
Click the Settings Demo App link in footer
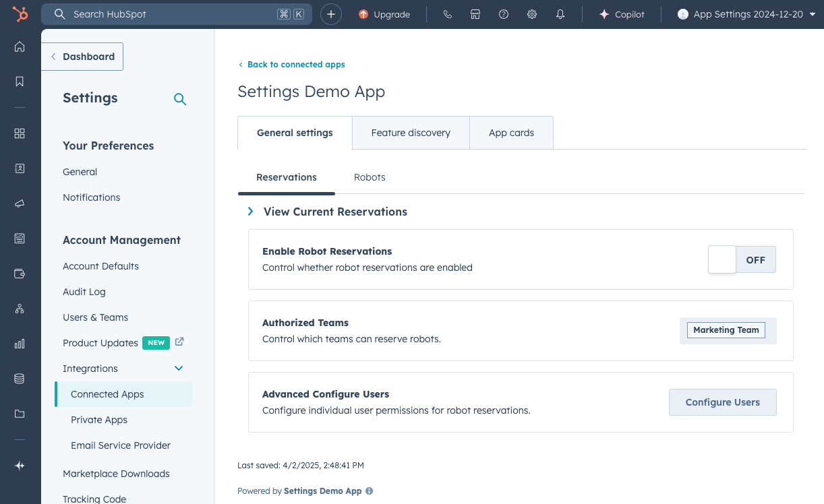323,491
